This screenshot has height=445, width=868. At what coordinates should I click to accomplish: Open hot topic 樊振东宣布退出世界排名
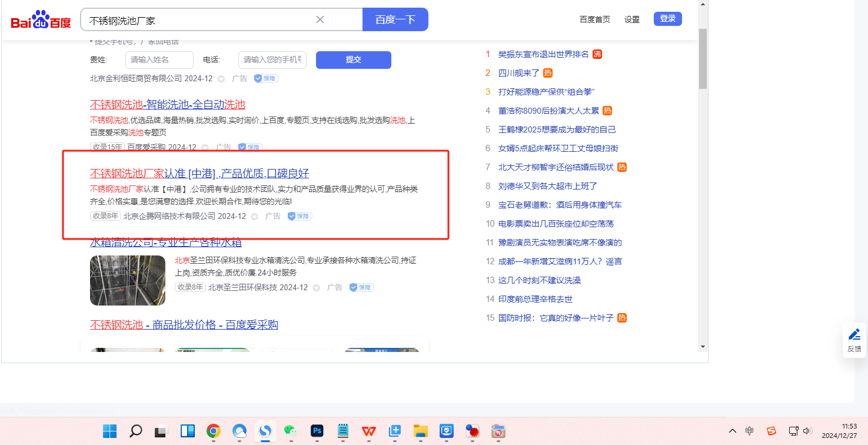pos(543,54)
